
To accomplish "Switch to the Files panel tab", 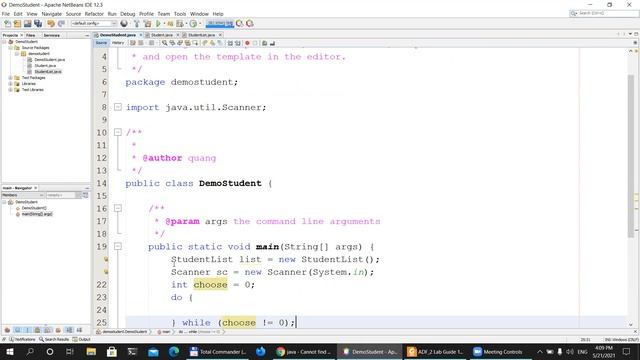I will [x=31, y=36].
